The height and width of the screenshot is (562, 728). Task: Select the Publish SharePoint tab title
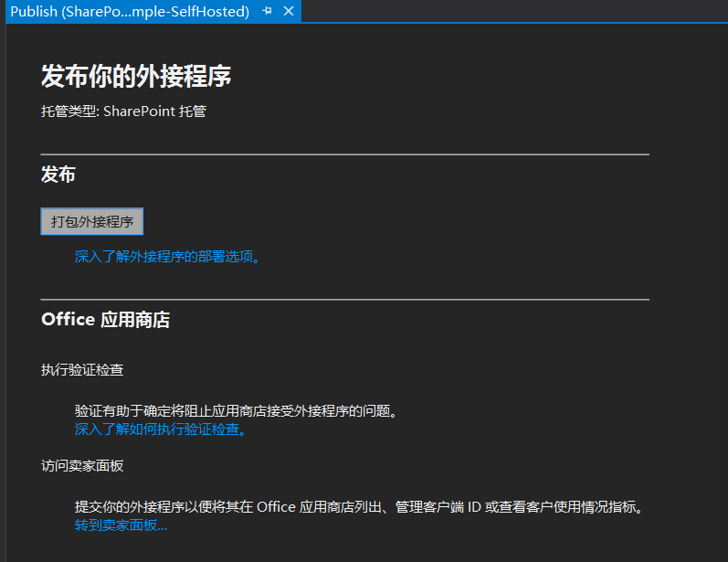coord(129,11)
